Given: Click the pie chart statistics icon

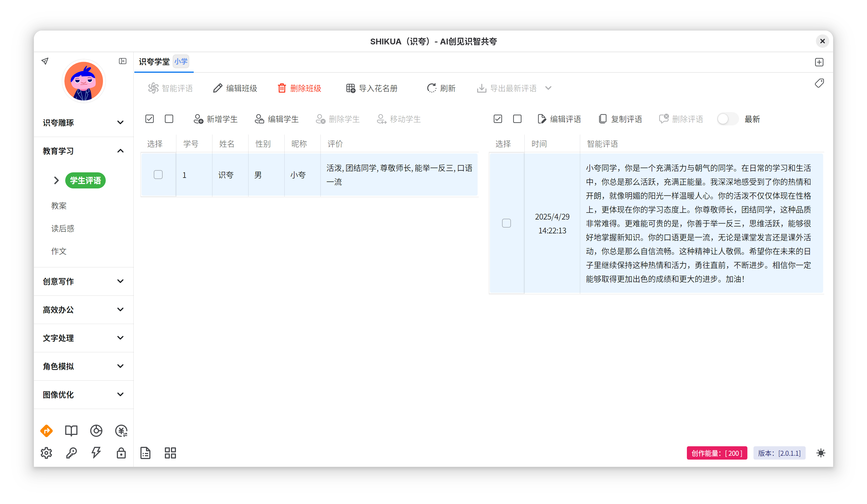Looking at the screenshot, I should (96, 431).
